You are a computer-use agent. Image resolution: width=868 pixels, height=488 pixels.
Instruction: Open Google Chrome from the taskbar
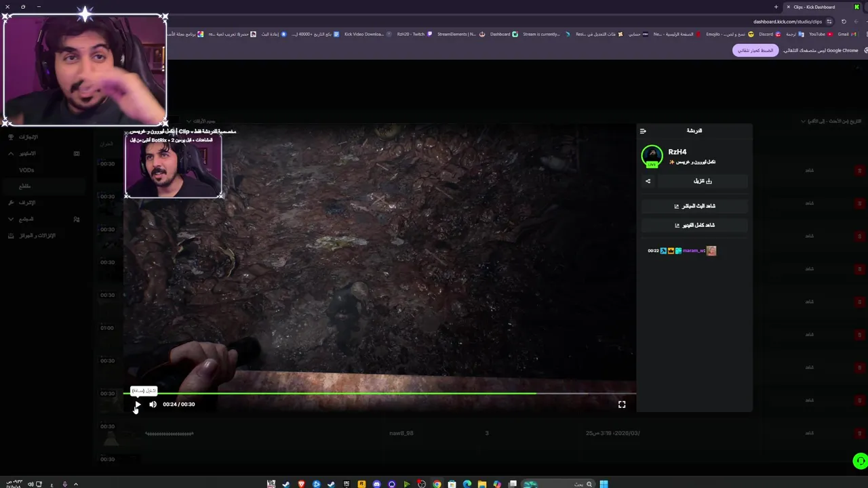[437, 484]
